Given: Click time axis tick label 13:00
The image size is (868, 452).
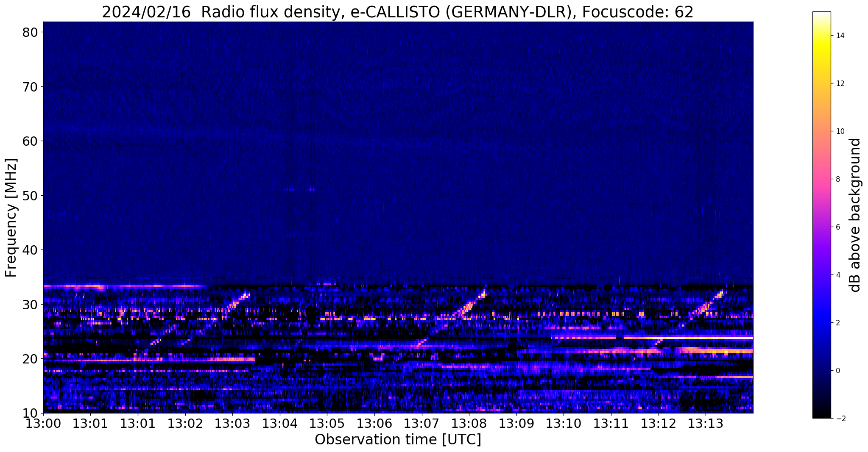Looking at the screenshot, I should click(x=43, y=423).
